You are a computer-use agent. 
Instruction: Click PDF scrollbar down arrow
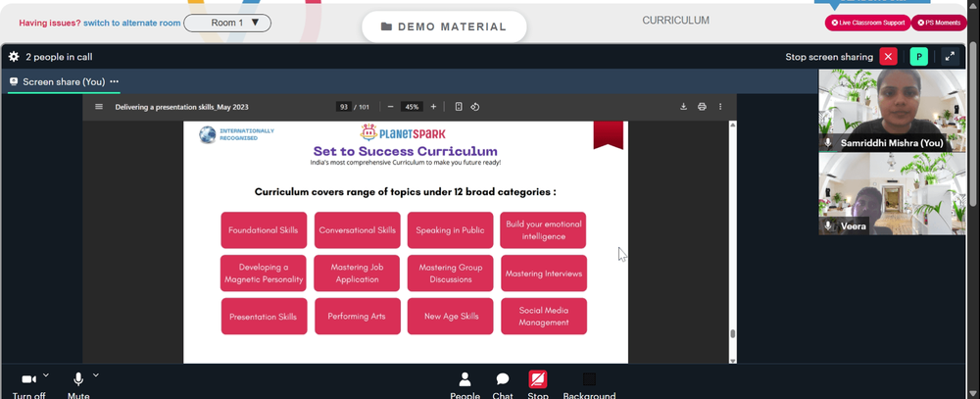click(732, 360)
